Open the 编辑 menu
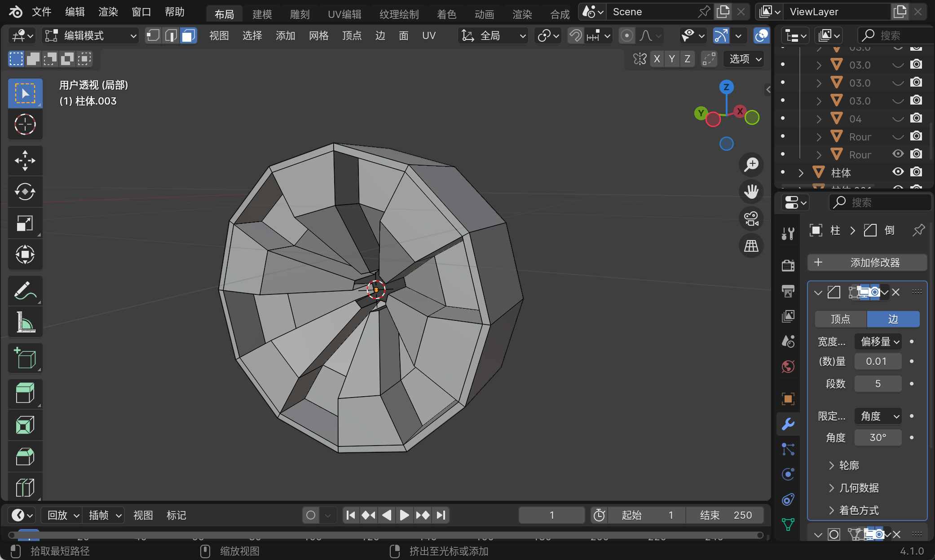This screenshot has height=560, width=935. coord(75,12)
